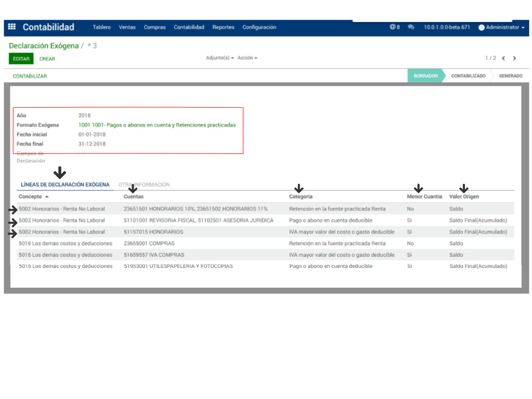532x399 pixels.
Task: Expand the Acción dropdown
Action: coord(247,58)
